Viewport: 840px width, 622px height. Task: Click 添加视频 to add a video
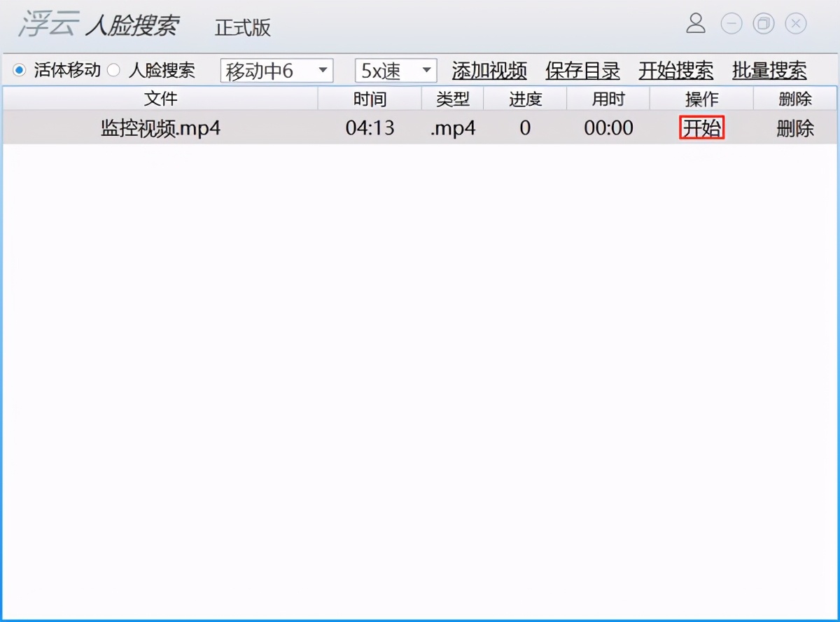(x=489, y=70)
